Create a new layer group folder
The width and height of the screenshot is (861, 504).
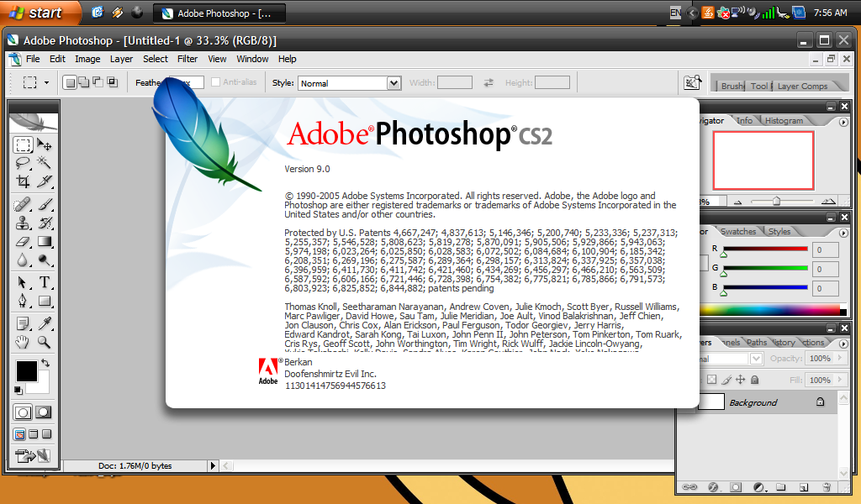click(781, 486)
